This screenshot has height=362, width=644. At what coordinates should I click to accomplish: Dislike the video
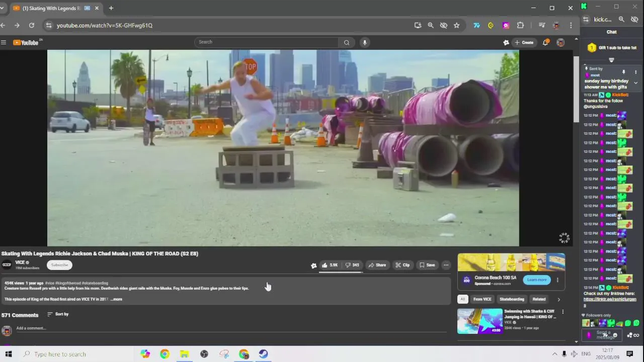point(352,265)
